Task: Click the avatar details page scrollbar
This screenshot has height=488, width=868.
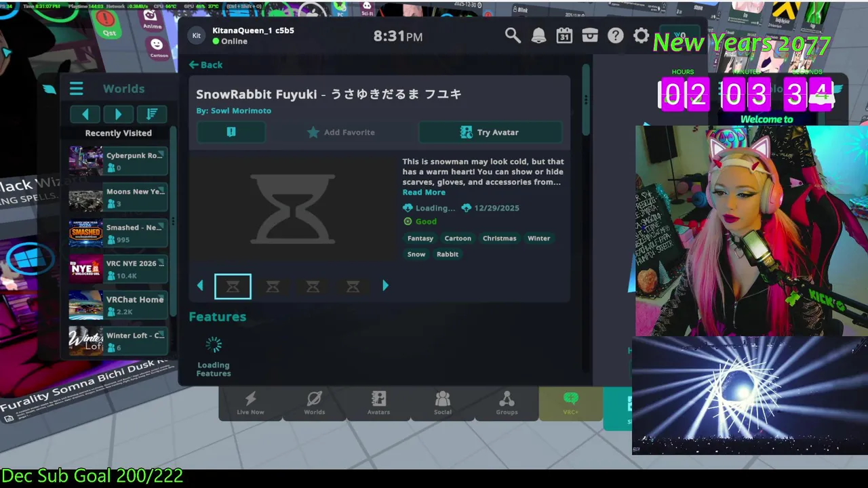Action: pos(586,101)
